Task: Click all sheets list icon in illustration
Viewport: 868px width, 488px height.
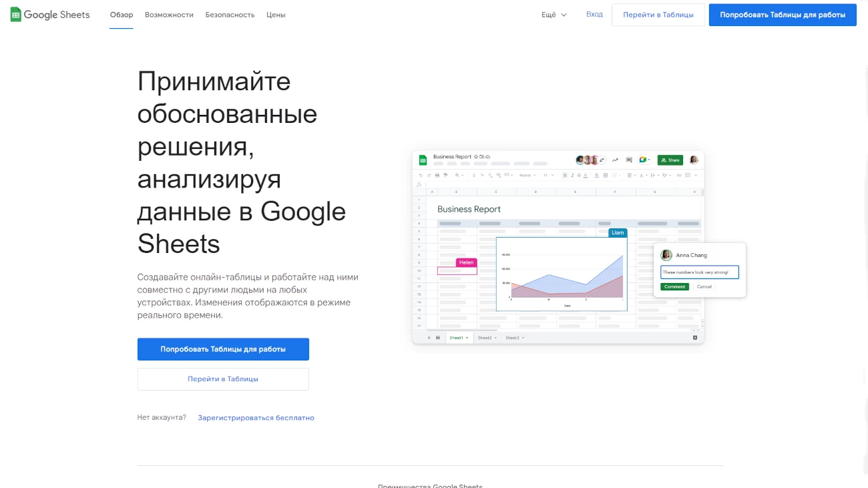Action: [437, 338]
